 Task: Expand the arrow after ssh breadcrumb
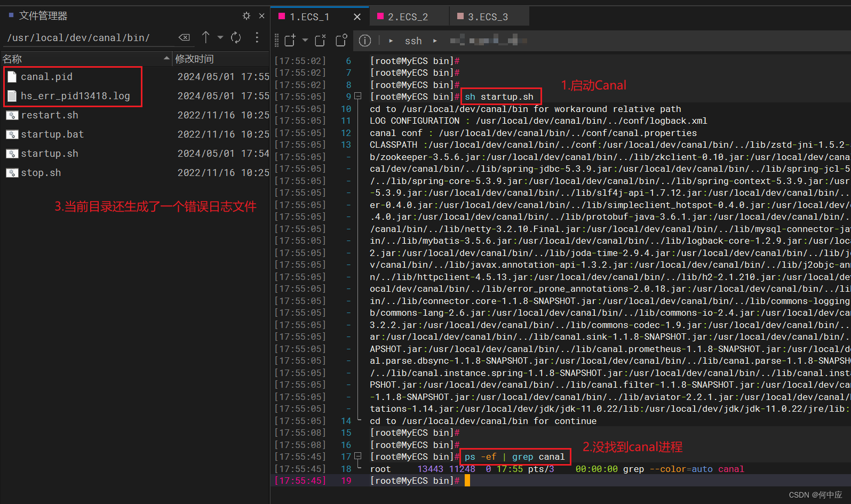click(x=435, y=41)
